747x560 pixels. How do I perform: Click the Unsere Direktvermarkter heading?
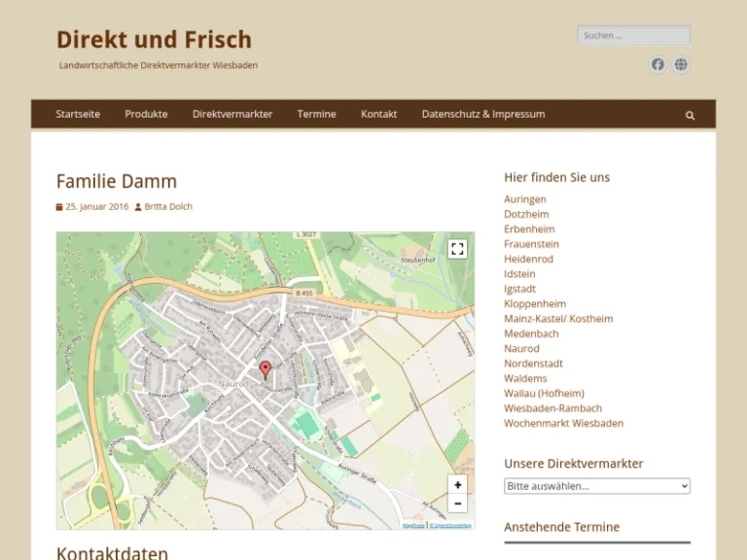[574, 464]
